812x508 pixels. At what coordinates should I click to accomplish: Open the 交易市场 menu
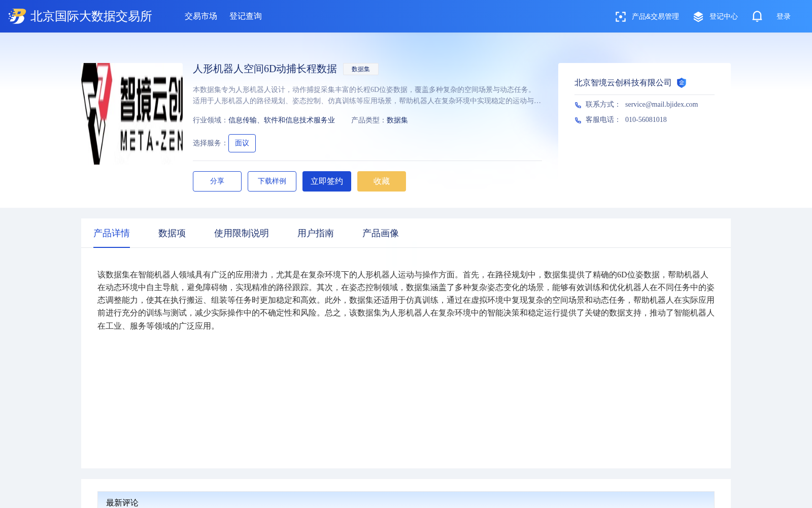[x=201, y=16]
